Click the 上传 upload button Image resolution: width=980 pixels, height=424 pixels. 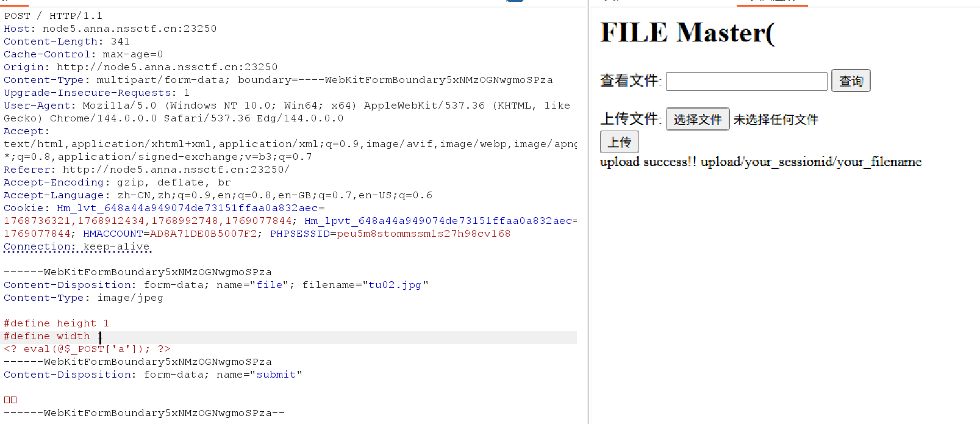(620, 142)
